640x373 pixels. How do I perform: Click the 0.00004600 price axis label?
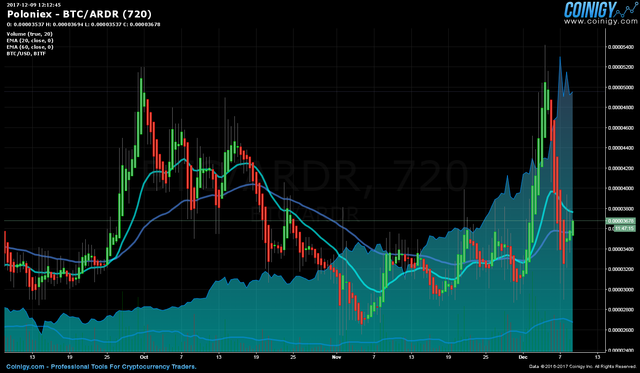tap(621, 128)
